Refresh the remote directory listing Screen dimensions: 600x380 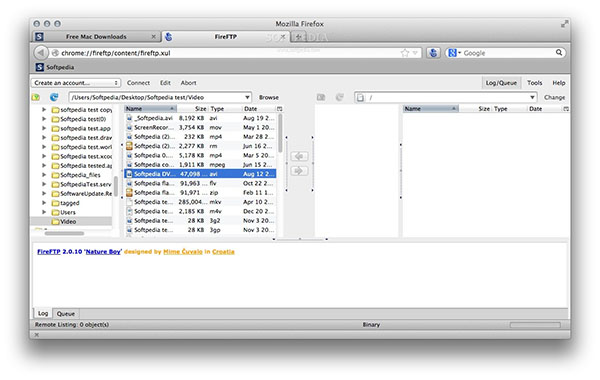[339, 97]
